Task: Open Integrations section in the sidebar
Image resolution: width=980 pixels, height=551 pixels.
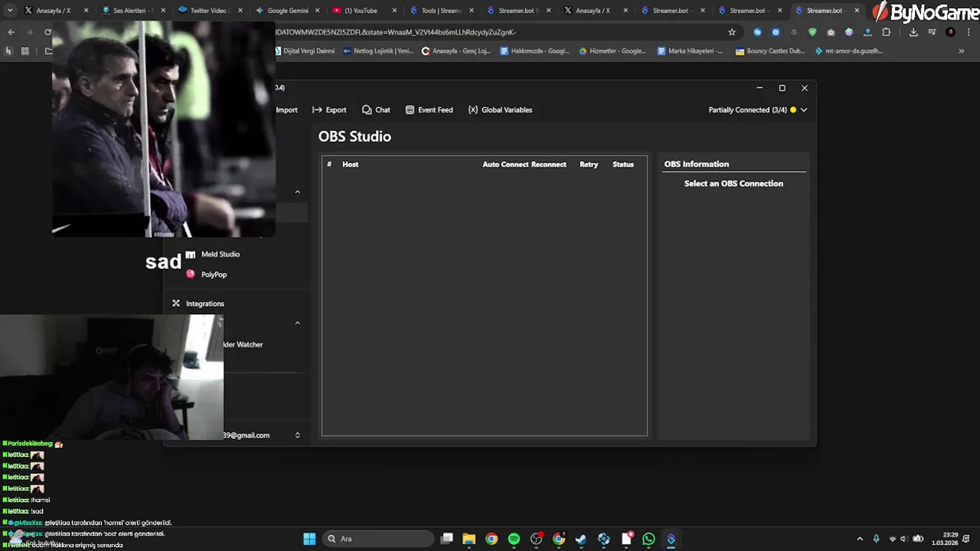Action: tap(204, 303)
